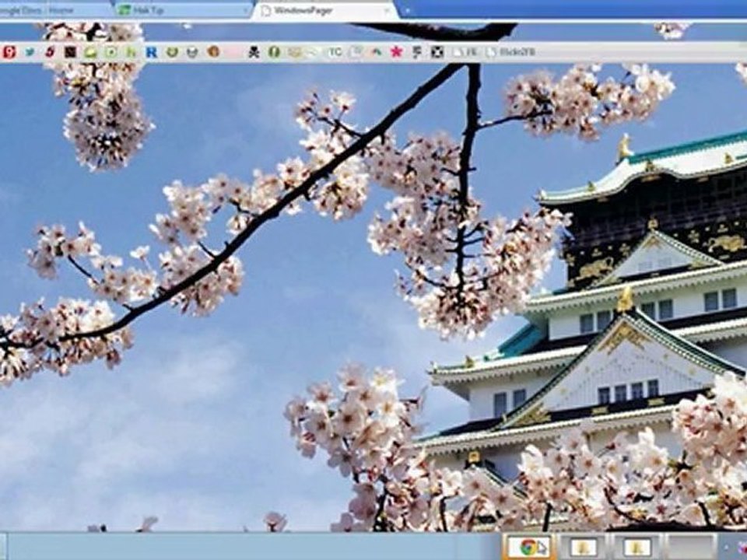Viewport: 747px width, 560px height.
Task: Open the dark square bookmark after the red 5
Action: click(71, 51)
